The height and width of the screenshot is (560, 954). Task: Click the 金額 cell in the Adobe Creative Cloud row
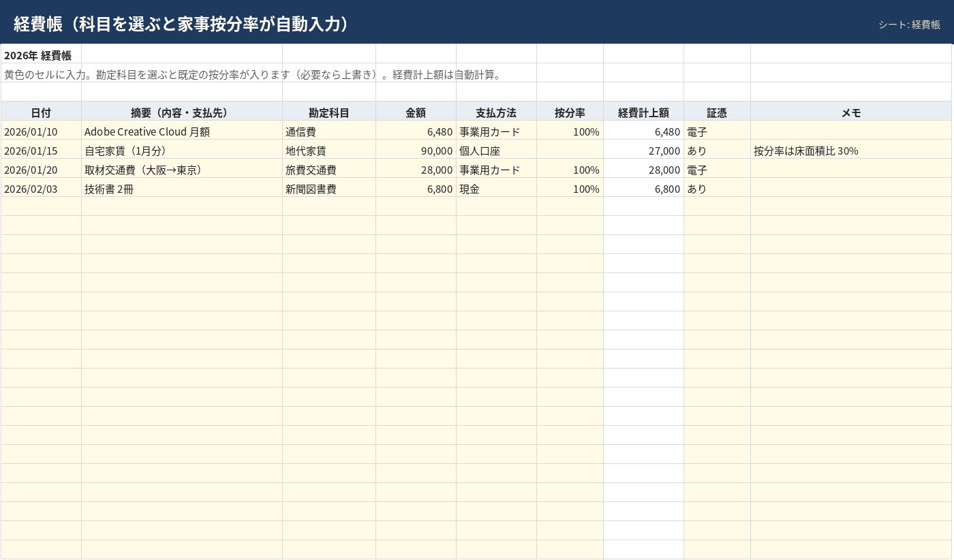[416, 131]
